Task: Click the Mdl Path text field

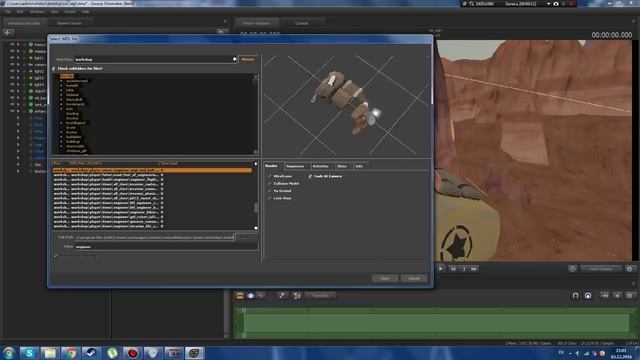Action: [x=154, y=237]
